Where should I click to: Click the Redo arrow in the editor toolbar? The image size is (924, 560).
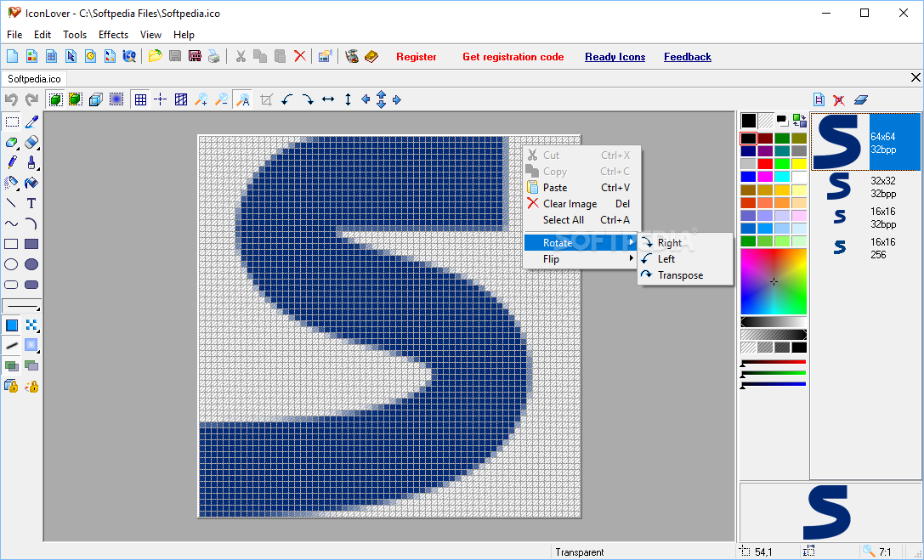(31, 99)
